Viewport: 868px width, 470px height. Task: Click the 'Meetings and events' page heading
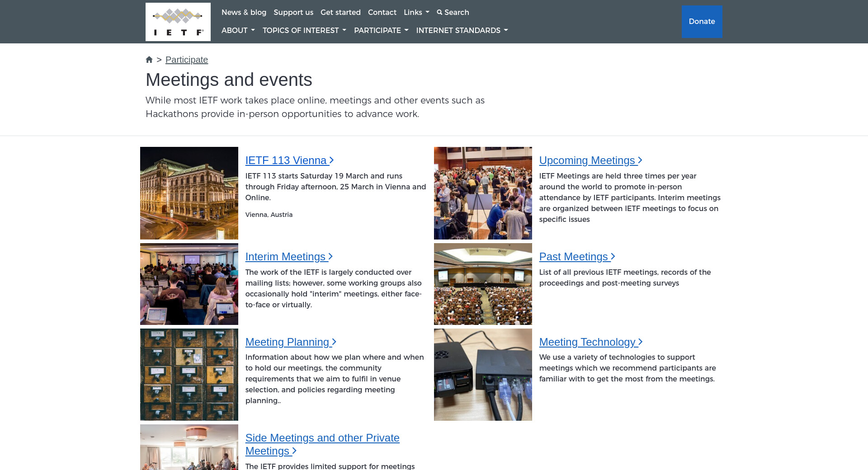229,80
